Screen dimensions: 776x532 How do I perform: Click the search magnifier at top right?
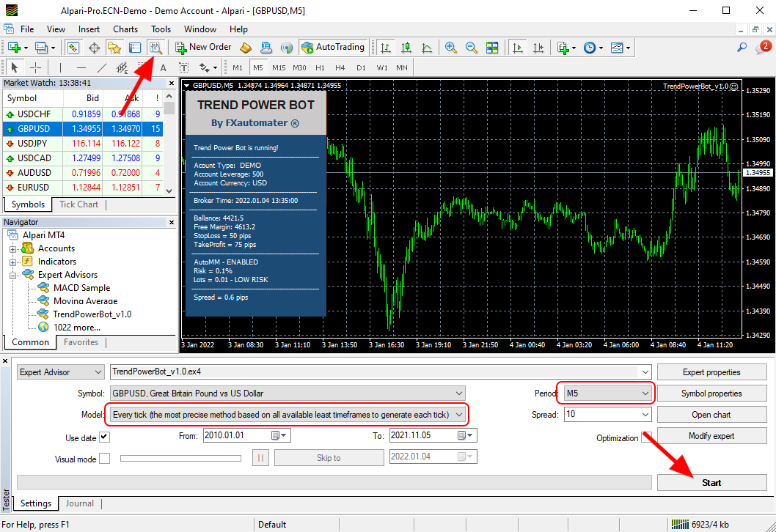click(742, 48)
